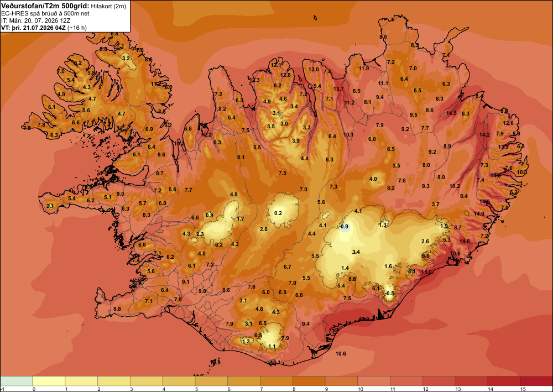Click the 1.7 temperature value
553x392 pixels.
coord(241,219)
